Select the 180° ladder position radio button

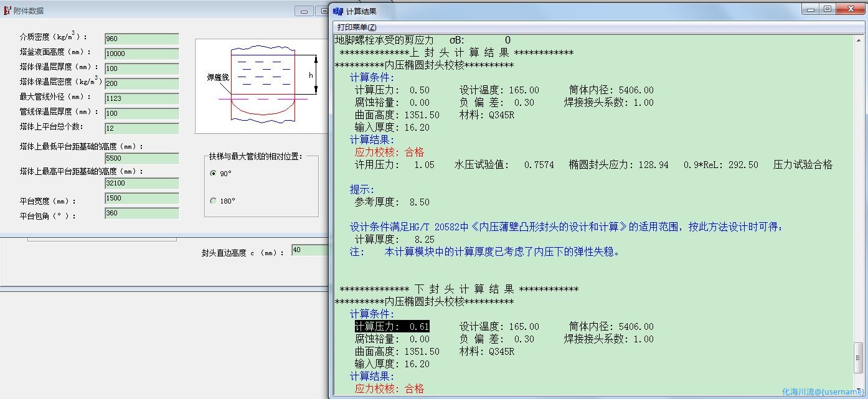click(214, 201)
